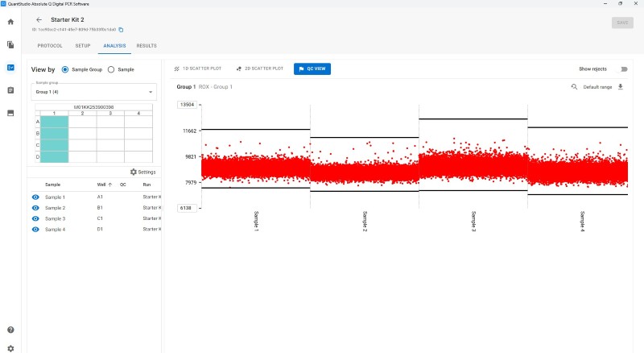Screen dimensions: 644x353
Task: Copy the run ID with clipboard icon
Action: click(x=121, y=30)
